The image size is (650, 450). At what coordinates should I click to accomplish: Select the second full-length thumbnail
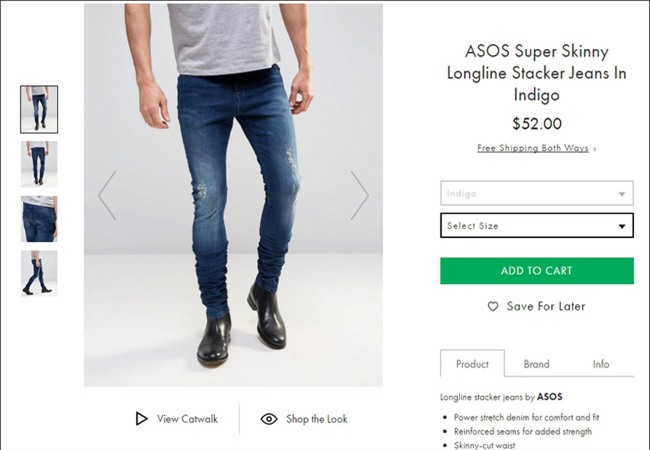point(39,163)
